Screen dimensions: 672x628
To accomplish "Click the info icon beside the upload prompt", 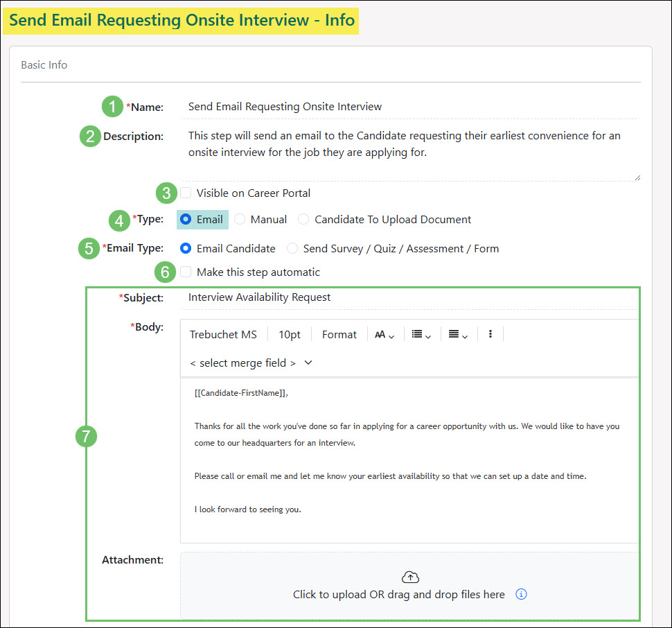I will click(x=521, y=595).
